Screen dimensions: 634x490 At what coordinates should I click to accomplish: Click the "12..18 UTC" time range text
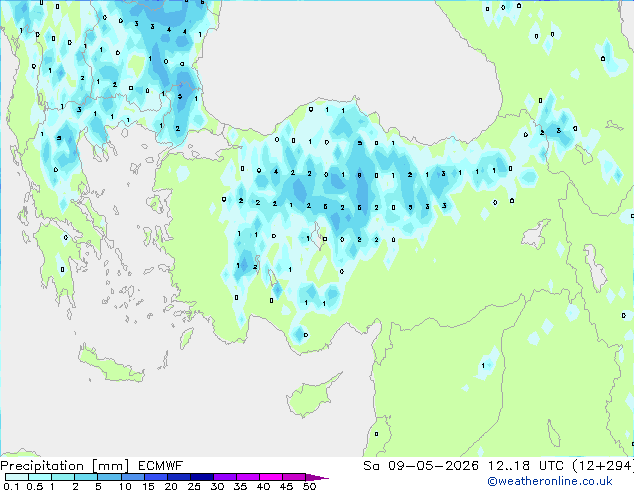(x=526, y=466)
